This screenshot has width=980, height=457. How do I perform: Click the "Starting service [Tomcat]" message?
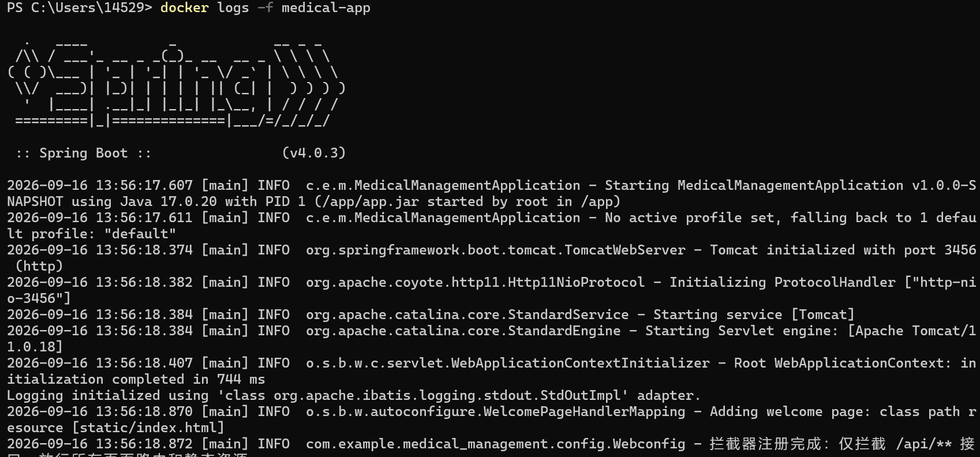[x=754, y=314]
